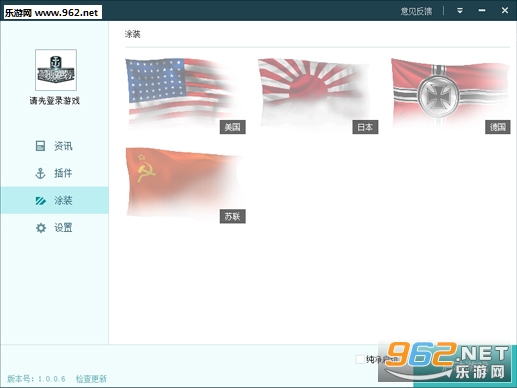
Task: Open the 设置 settings section
Action: pyautogui.click(x=54, y=228)
